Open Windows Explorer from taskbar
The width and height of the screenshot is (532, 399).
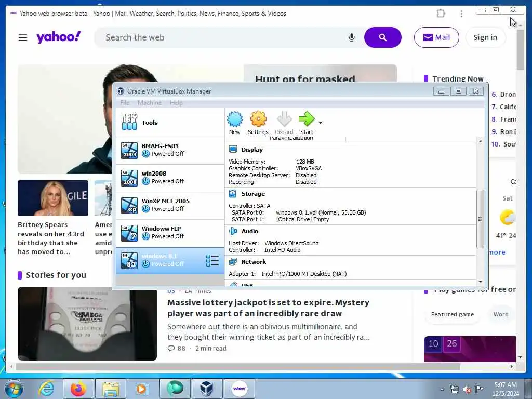pyautogui.click(x=111, y=389)
